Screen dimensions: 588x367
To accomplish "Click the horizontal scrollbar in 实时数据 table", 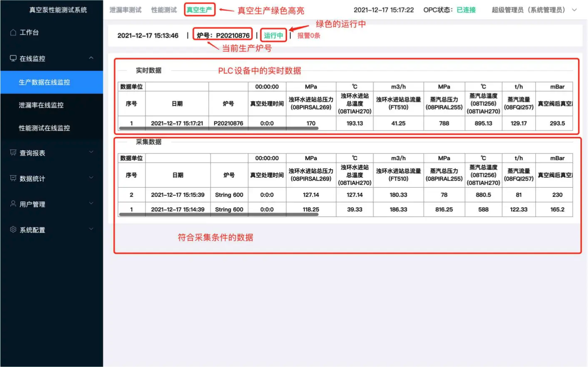I will pos(218,128).
